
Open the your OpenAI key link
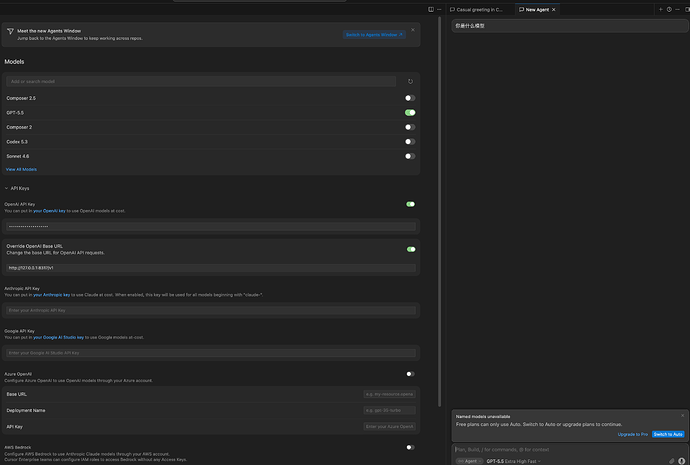point(49,211)
